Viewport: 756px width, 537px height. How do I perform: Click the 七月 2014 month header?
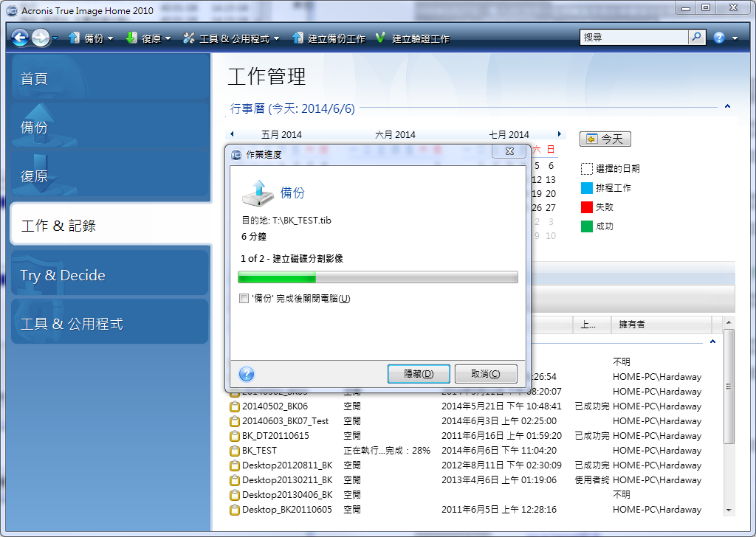click(509, 134)
